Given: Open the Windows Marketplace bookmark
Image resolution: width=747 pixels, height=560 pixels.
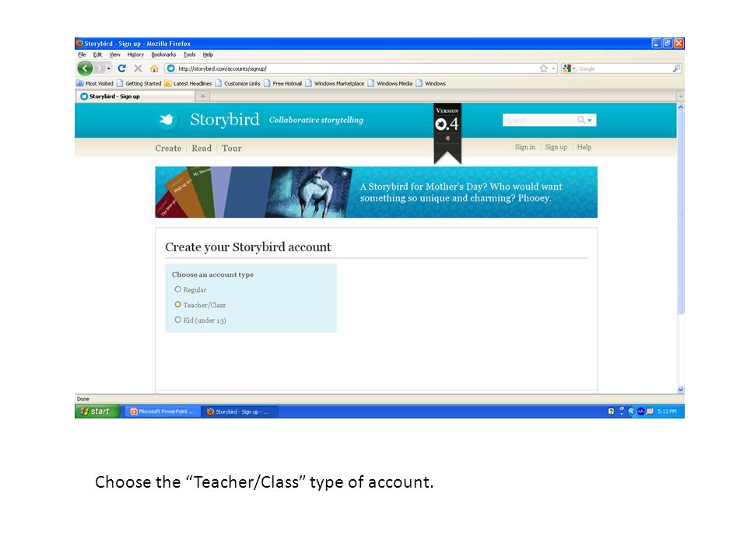Looking at the screenshot, I should pyautogui.click(x=335, y=83).
